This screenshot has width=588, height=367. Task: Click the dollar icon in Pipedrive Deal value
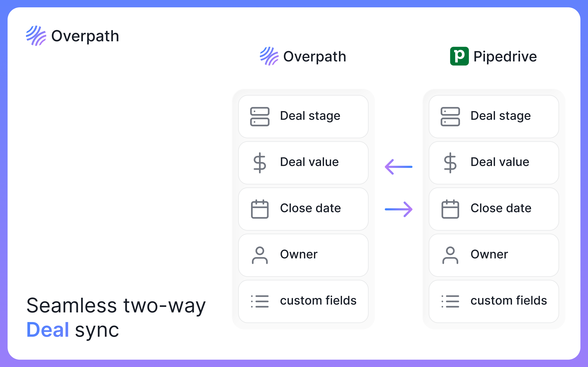(x=450, y=163)
